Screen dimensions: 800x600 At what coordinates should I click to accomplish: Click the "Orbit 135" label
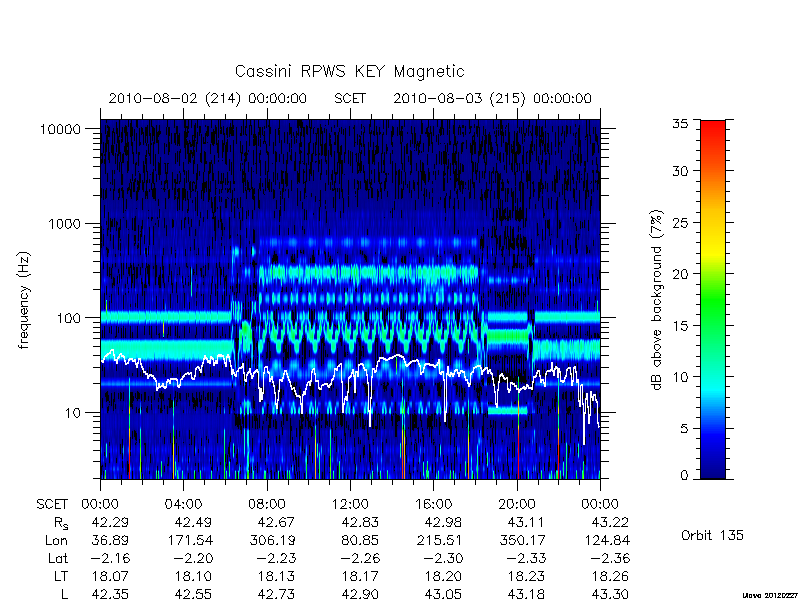point(712,535)
